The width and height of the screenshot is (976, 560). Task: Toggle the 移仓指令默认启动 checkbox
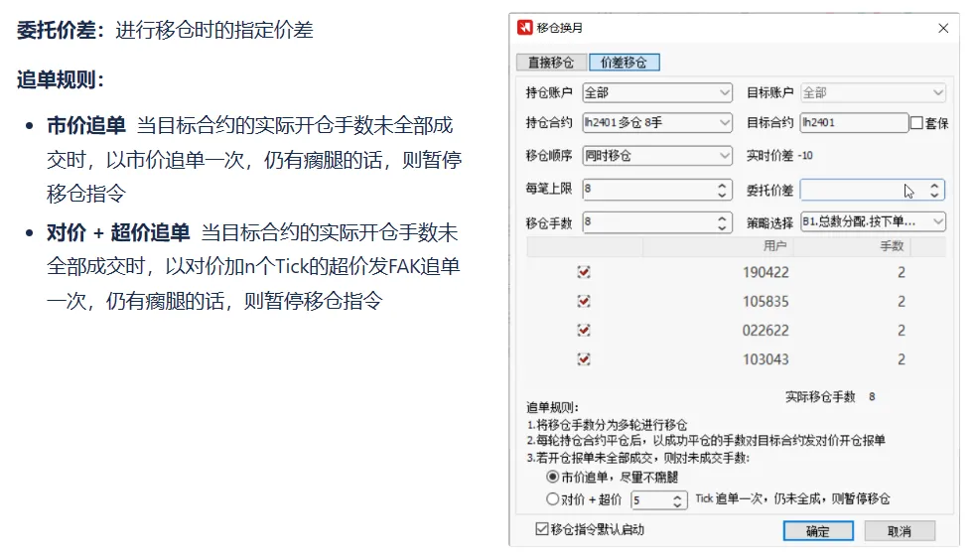click(541, 529)
